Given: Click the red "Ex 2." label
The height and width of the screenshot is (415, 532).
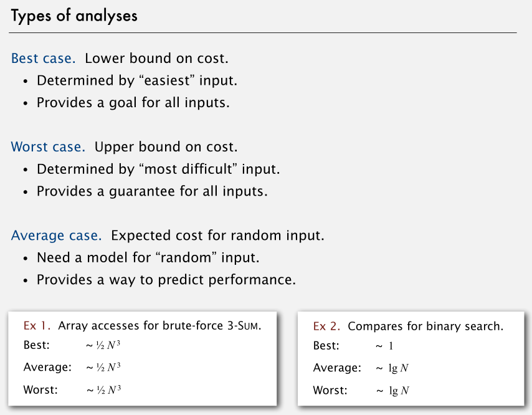Looking at the screenshot, I should coord(327,326).
